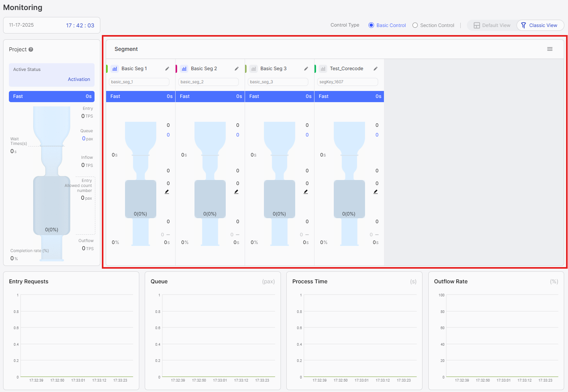This screenshot has width=568, height=392.
Task: Edit allowed count pencil icon in Basic Seg 2 funnel
Action: click(236, 191)
